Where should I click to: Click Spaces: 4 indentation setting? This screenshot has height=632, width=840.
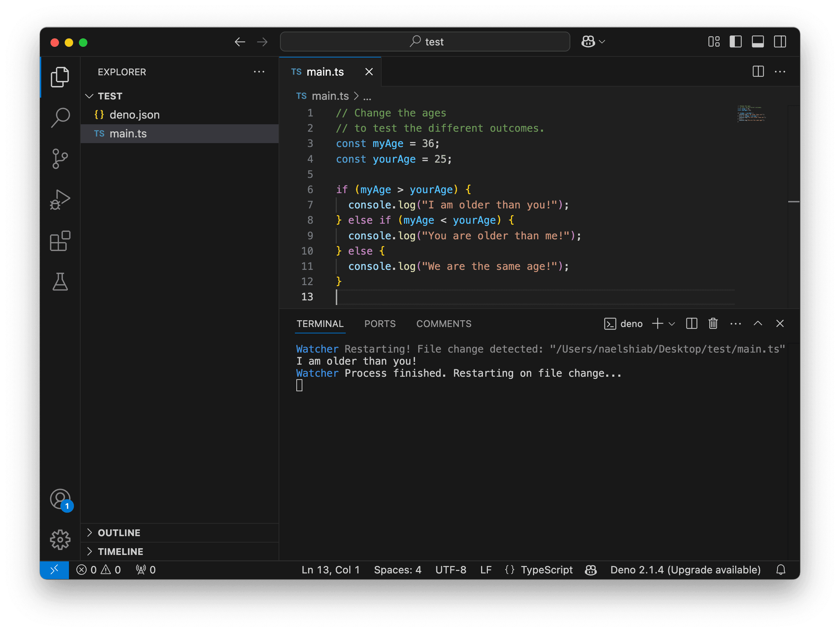pyautogui.click(x=398, y=570)
